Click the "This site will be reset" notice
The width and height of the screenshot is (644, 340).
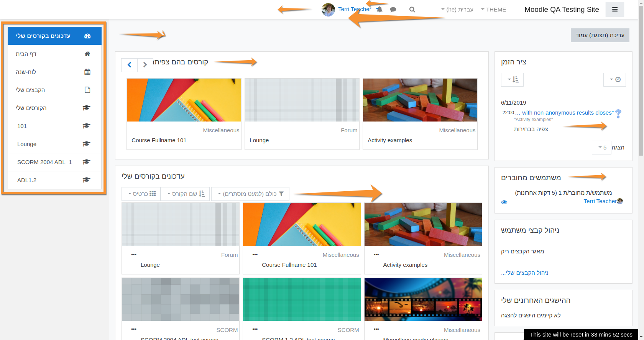(581, 335)
